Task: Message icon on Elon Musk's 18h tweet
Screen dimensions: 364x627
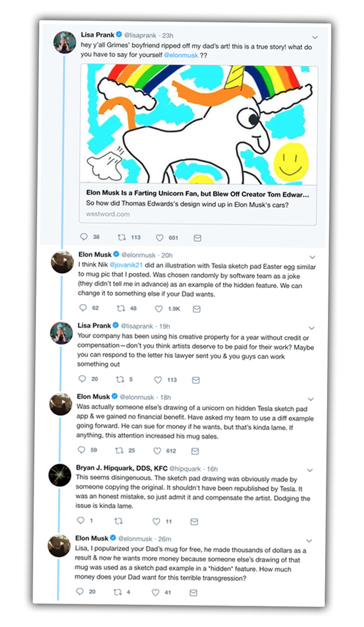Action: pos(195,451)
